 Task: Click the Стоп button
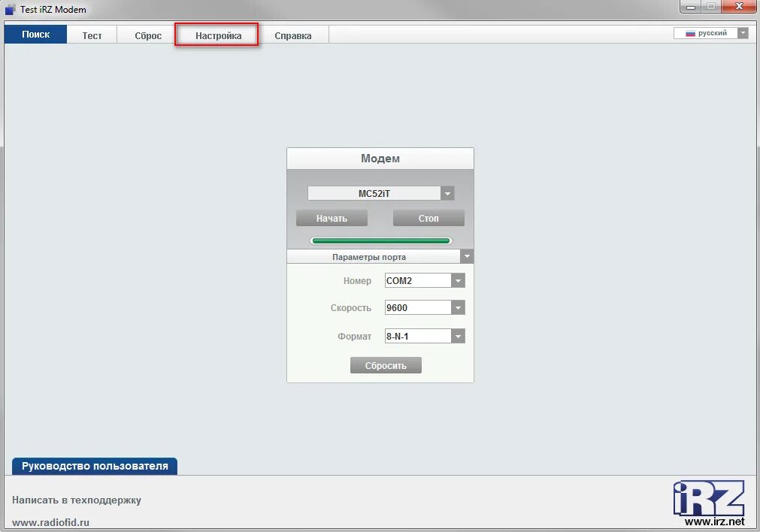(x=428, y=218)
